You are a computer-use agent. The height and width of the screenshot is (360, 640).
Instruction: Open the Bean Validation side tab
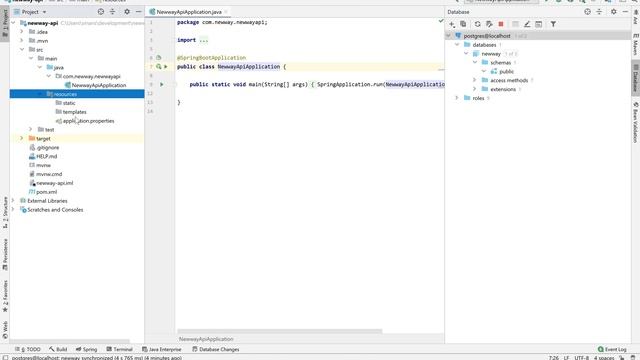[636, 122]
